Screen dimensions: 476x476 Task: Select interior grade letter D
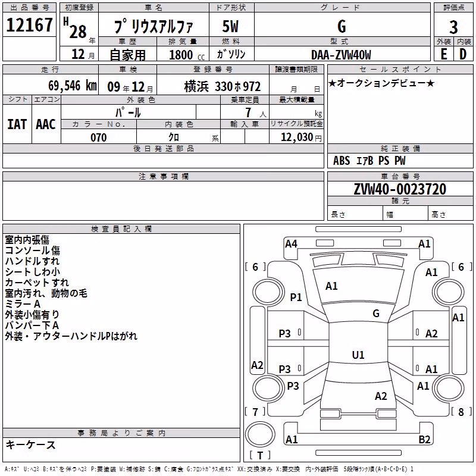pos(463,54)
